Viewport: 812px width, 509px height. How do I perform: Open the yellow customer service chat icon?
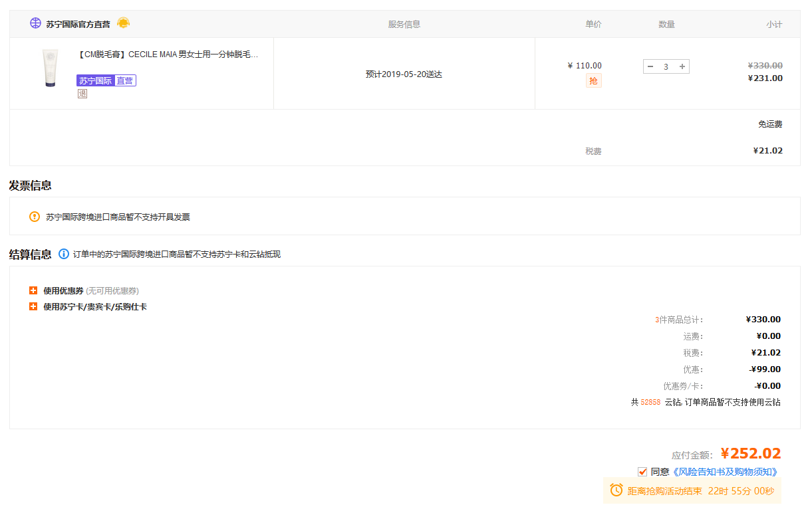coord(124,23)
